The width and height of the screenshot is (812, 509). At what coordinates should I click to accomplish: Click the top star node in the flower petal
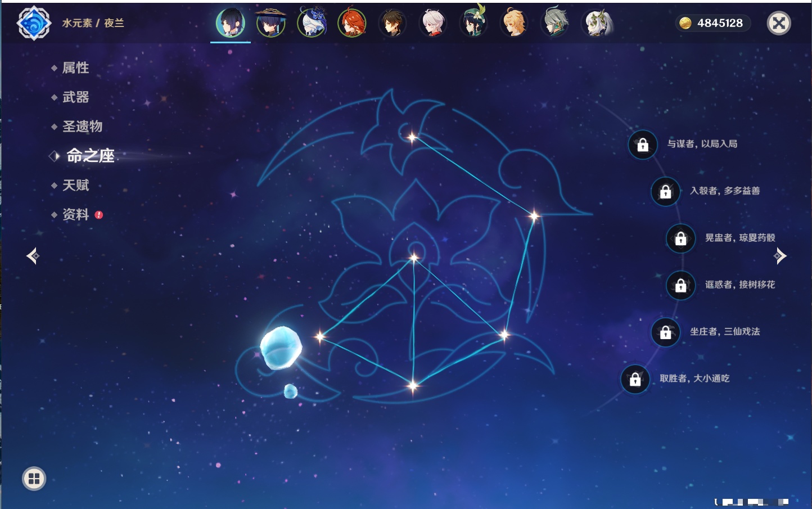pyautogui.click(x=412, y=137)
